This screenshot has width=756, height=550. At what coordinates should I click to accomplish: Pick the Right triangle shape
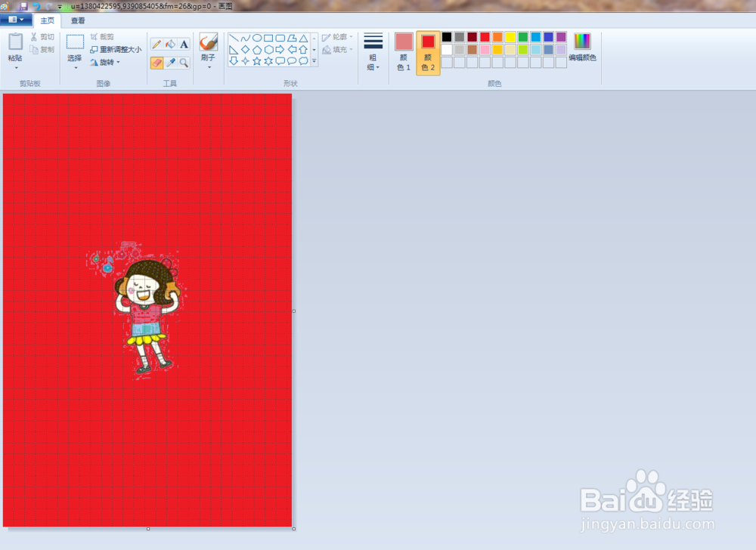(x=234, y=50)
